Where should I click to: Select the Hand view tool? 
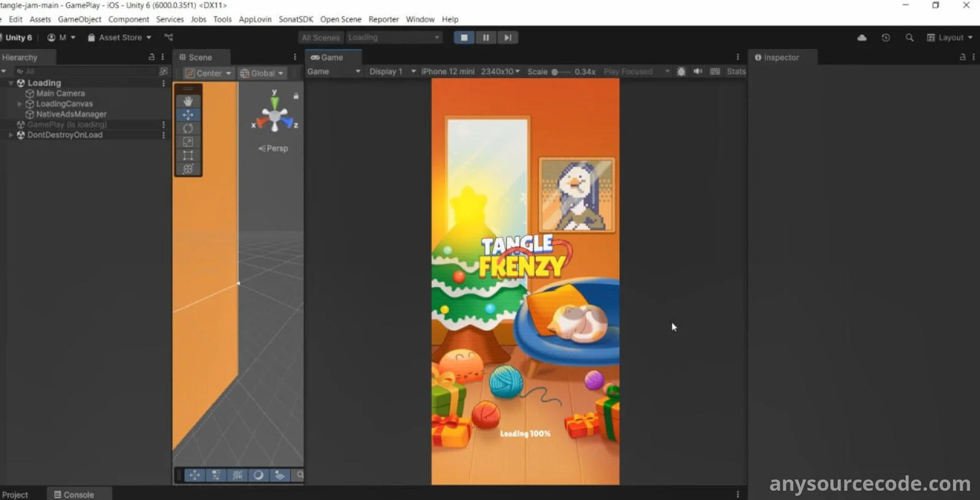coord(188,101)
